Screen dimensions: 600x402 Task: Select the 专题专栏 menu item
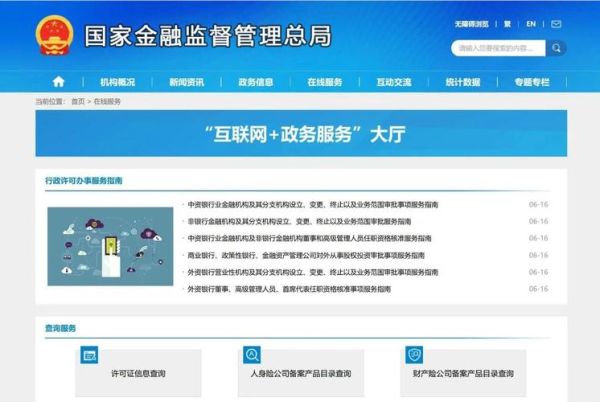pyautogui.click(x=531, y=82)
